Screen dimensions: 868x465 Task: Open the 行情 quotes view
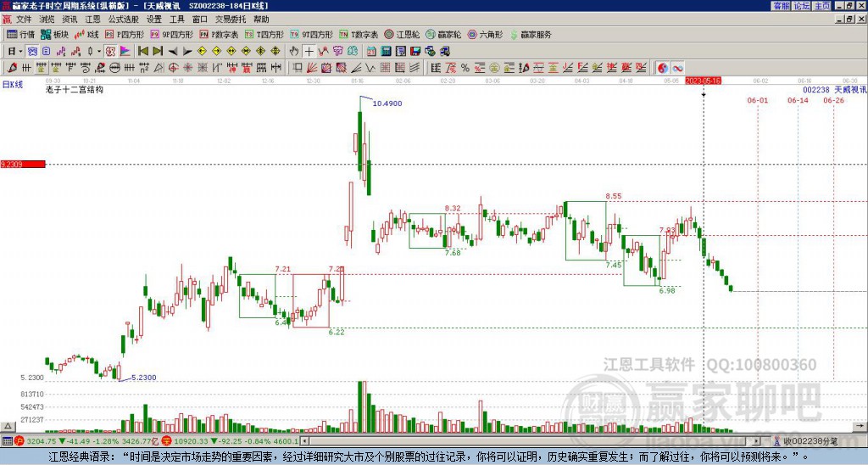pyautogui.click(x=20, y=34)
